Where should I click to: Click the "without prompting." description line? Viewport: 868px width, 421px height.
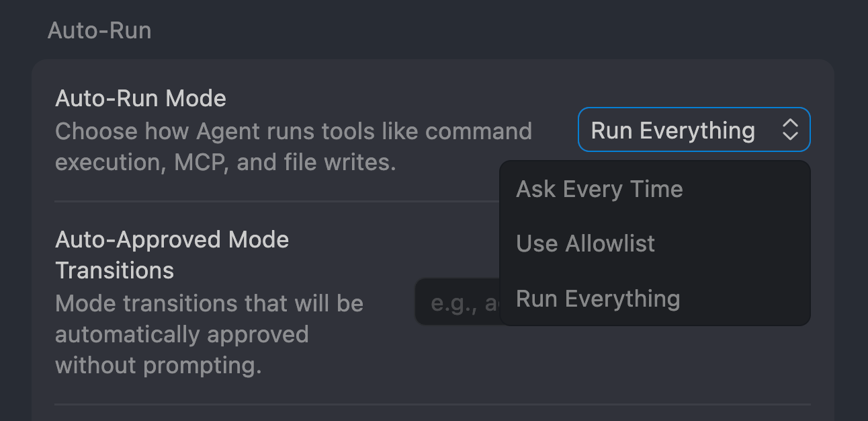[158, 366]
